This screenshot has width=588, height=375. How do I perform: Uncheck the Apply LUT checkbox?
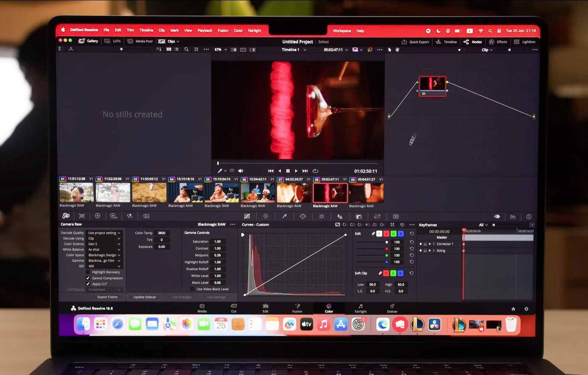pos(88,284)
